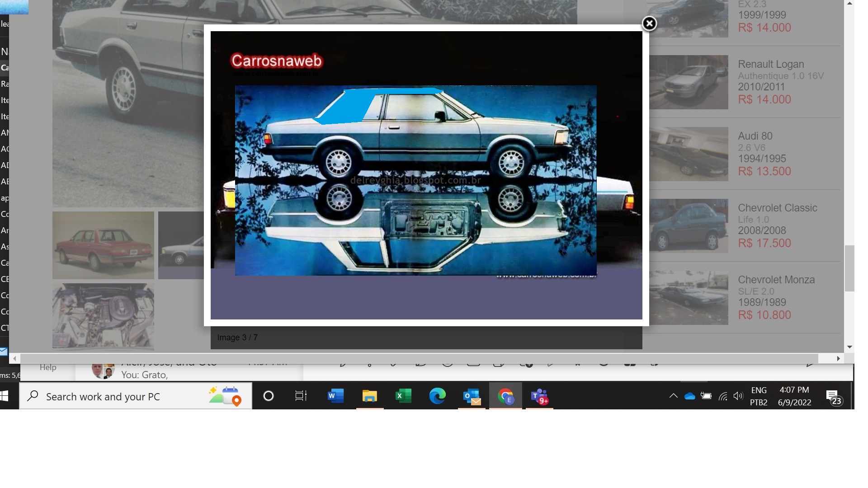The height and width of the screenshot is (488, 868).
Task: Open Outlook from taskbar
Action: point(472,396)
